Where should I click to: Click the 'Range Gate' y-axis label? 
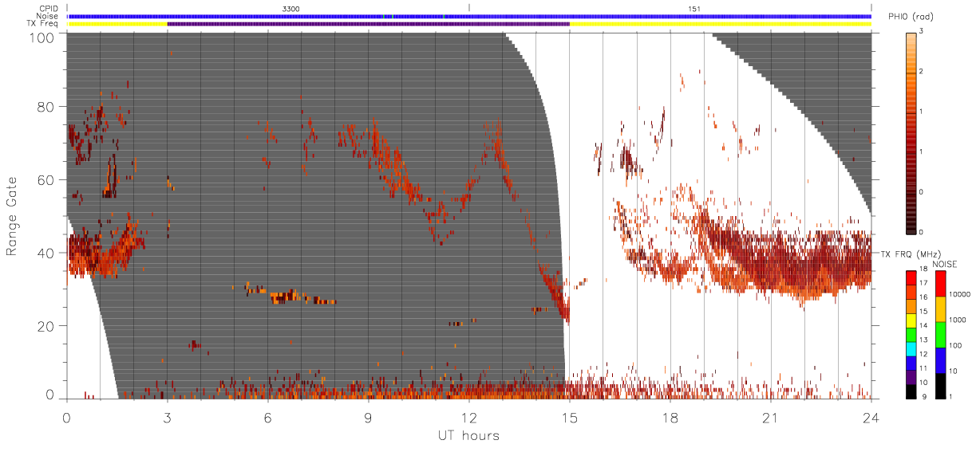tap(12, 217)
